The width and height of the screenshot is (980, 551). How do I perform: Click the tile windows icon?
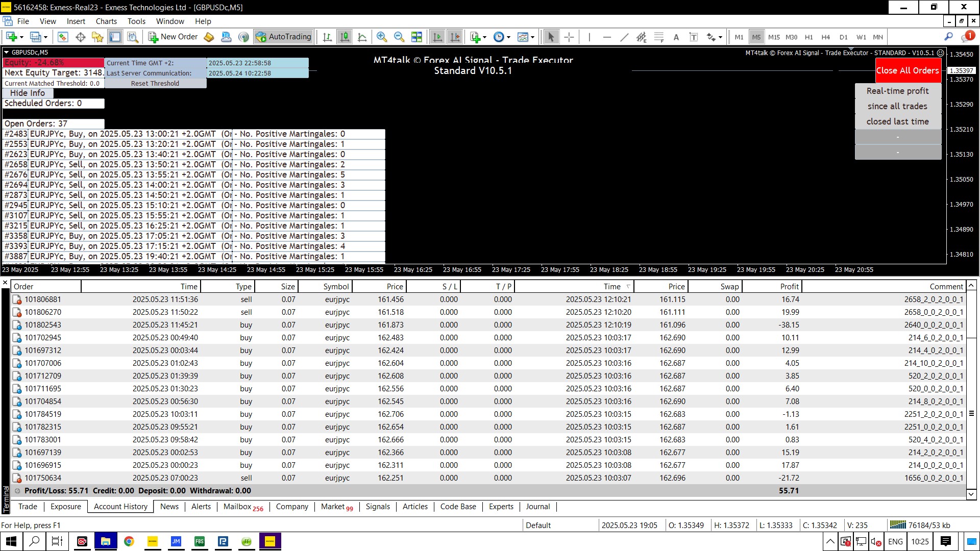click(x=416, y=37)
